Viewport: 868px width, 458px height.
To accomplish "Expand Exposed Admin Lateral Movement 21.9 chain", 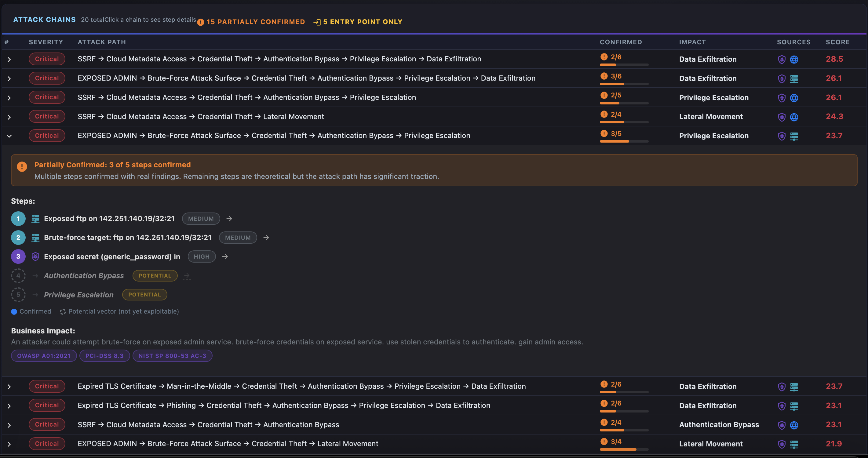I will (x=9, y=444).
